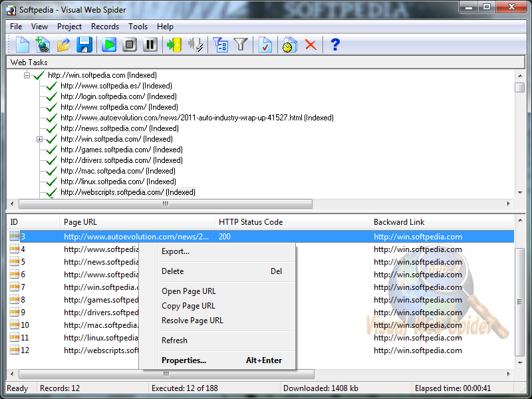Click the record icon for ID 12
Viewport: 532px width, 399px height.
[x=14, y=350]
